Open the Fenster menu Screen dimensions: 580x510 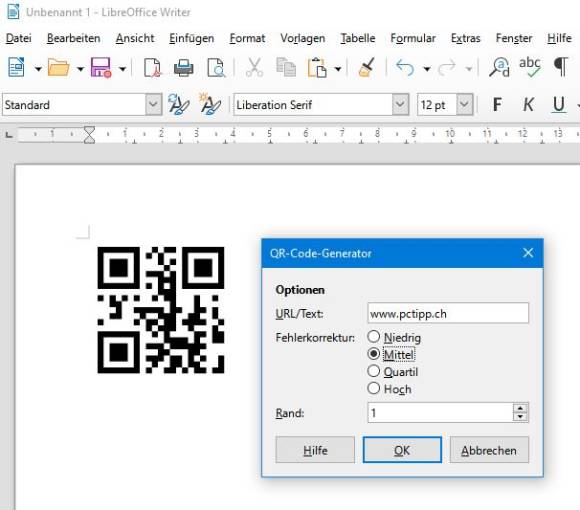point(514,38)
